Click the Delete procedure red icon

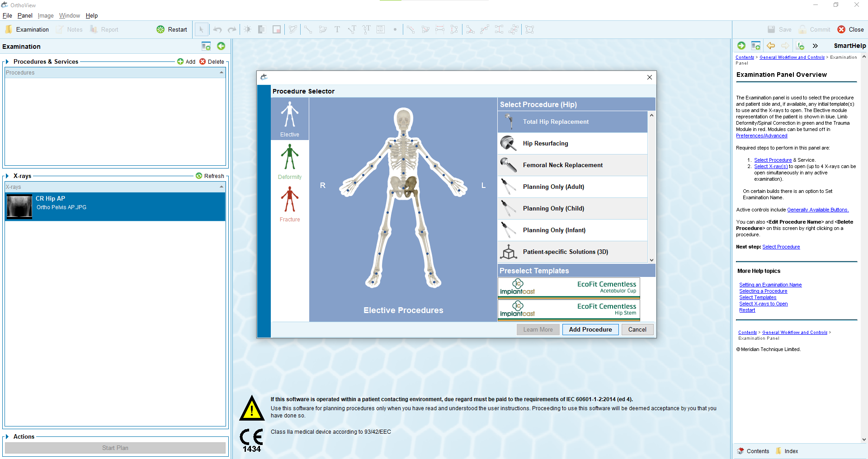point(203,61)
